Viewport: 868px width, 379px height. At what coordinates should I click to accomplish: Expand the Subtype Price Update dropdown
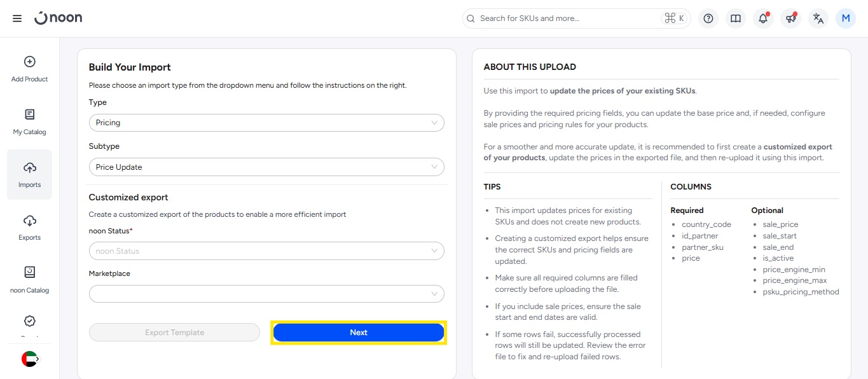pyautogui.click(x=266, y=167)
